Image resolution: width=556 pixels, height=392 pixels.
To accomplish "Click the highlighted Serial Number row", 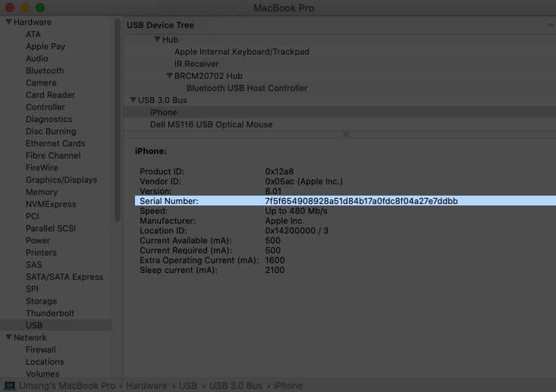I will point(345,201).
